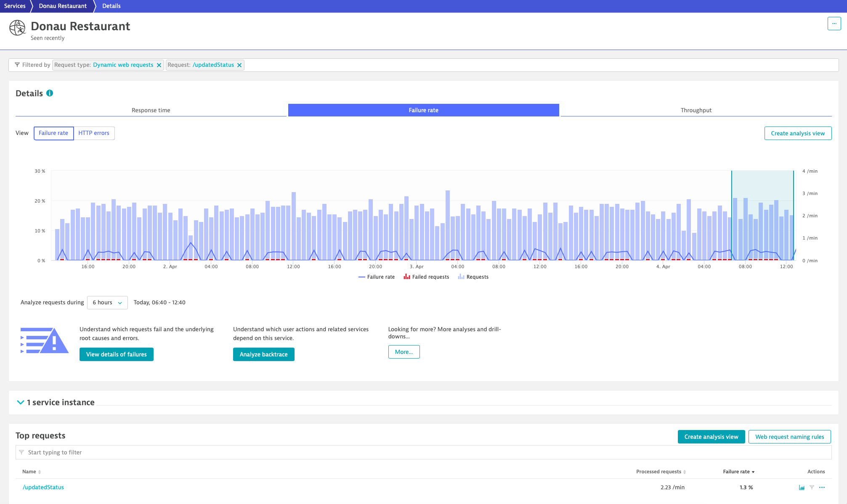Select the Failure rate view toggle
Screen dimensions: 847x504
pos(53,133)
